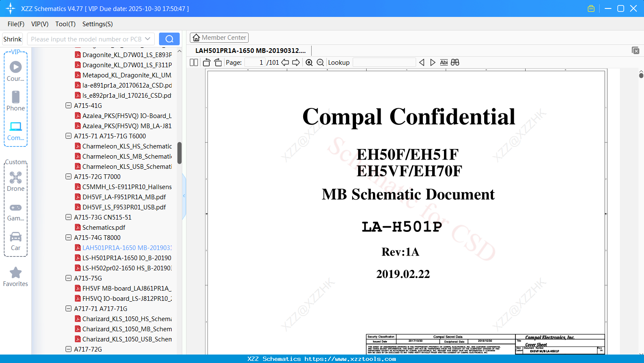Open the model number dropdown arrow
The height and width of the screenshot is (363, 644).
148,39
